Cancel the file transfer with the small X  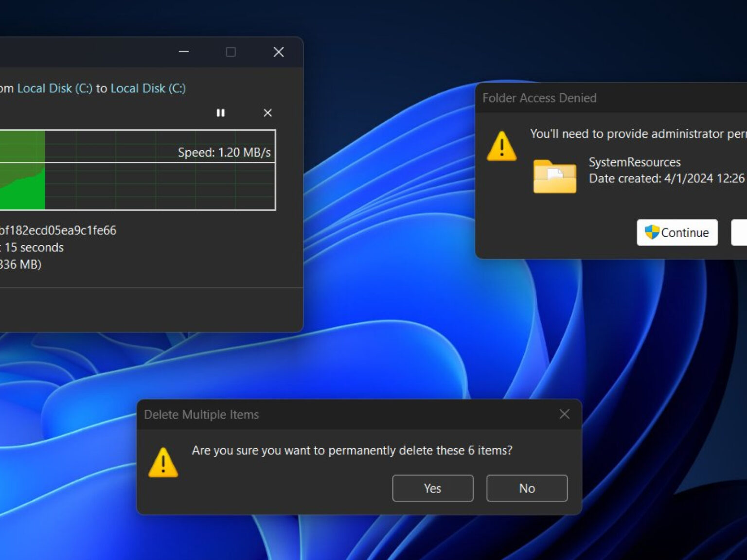click(267, 113)
